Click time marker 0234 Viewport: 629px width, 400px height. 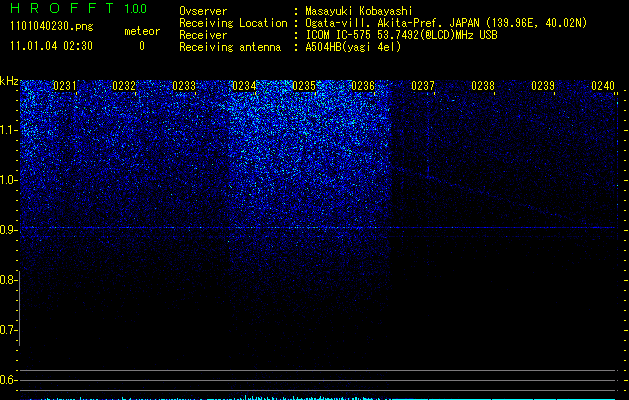pyautogui.click(x=244, y=86)
